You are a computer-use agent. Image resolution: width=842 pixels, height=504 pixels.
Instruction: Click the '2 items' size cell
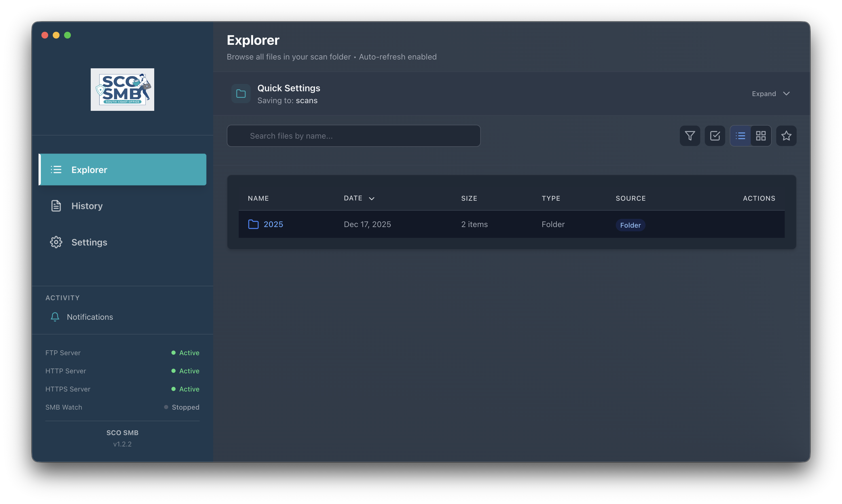point(475,225)
